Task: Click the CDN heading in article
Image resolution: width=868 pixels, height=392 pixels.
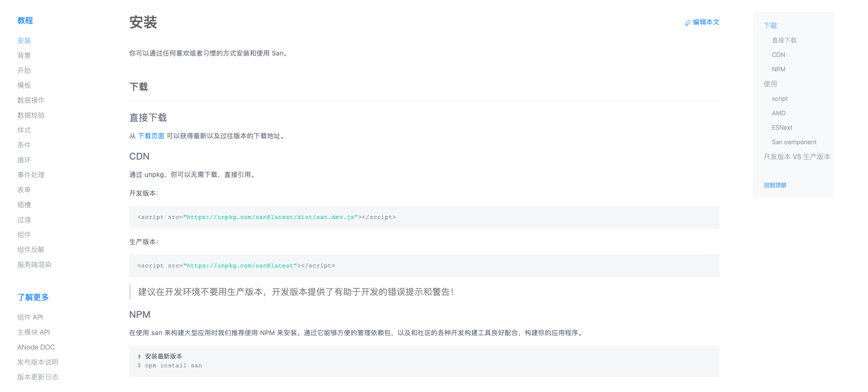Action: [x=139, y=156]
